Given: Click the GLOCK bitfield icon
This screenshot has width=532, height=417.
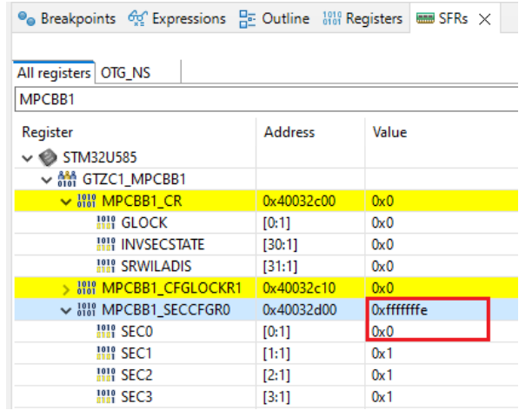Looking at the screenshot, I should pos(106,222).
